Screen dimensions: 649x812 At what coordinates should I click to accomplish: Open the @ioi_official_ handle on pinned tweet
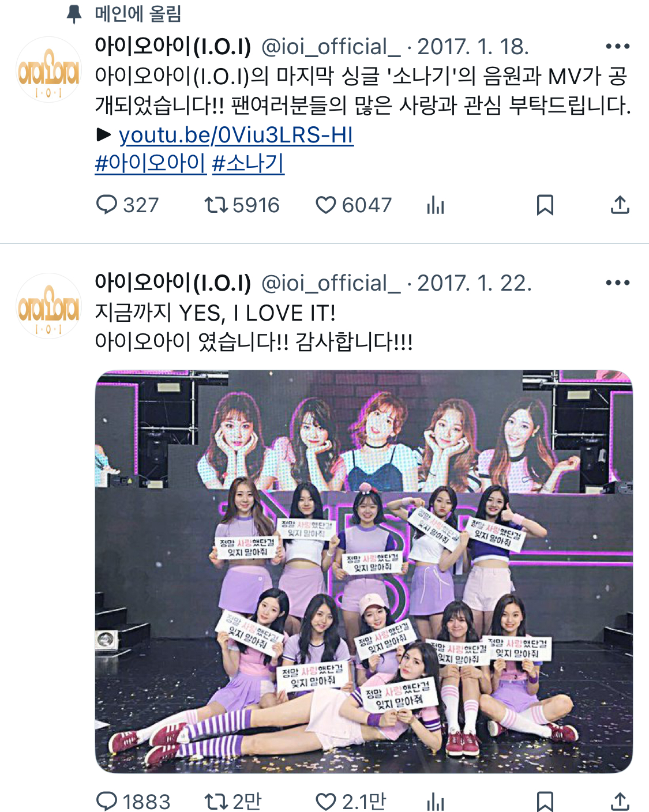pyautogui.click(x=331, y=47)
